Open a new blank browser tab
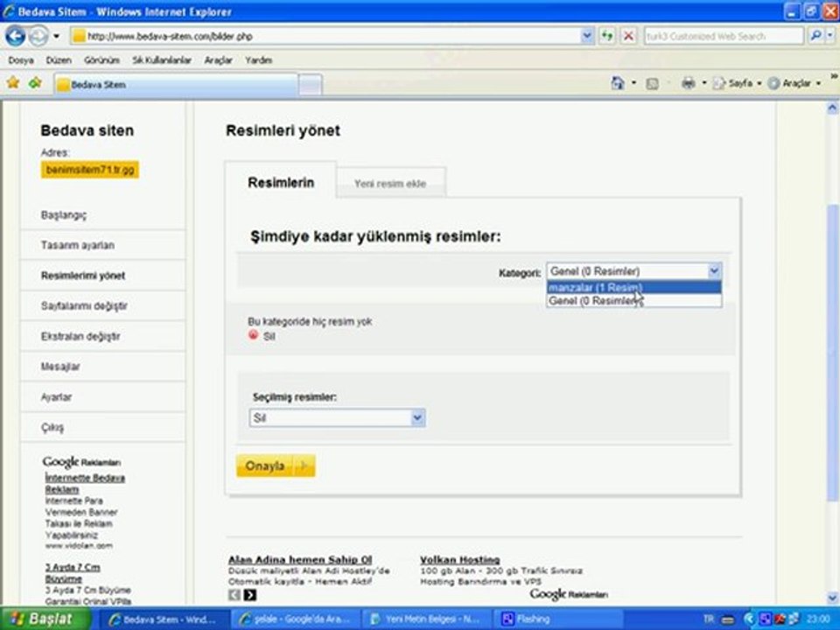 tap(310, 85)
